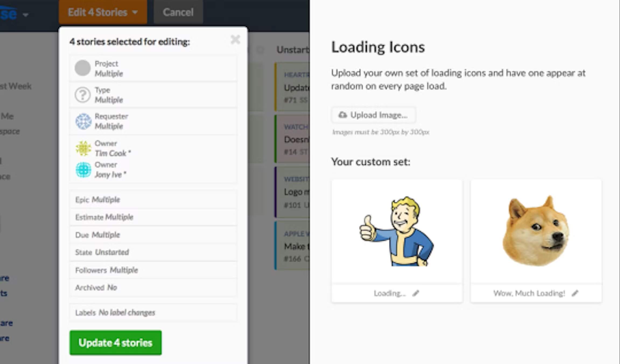Open the Type Multiple field

[x=153, y=95]
